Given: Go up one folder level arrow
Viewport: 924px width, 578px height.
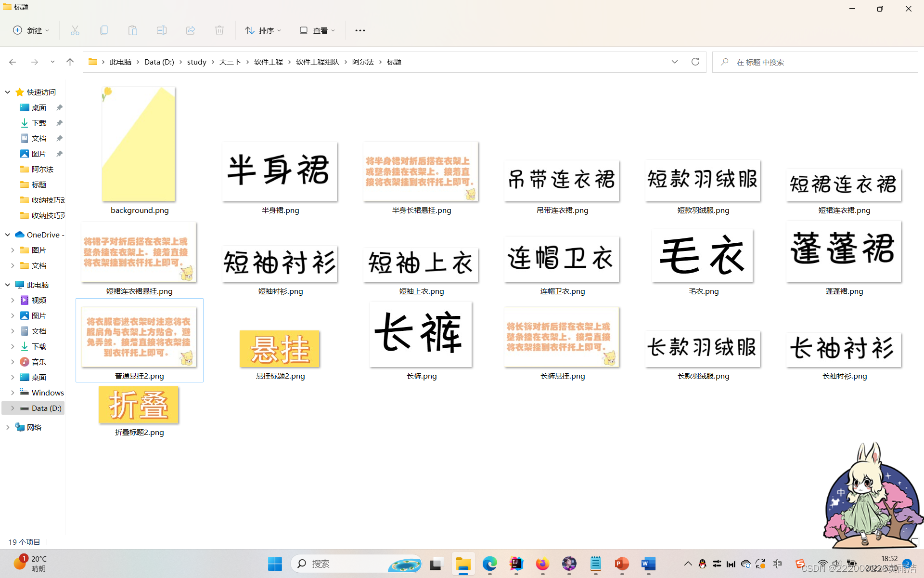Looking at the screenshot, I should point(70,62).
